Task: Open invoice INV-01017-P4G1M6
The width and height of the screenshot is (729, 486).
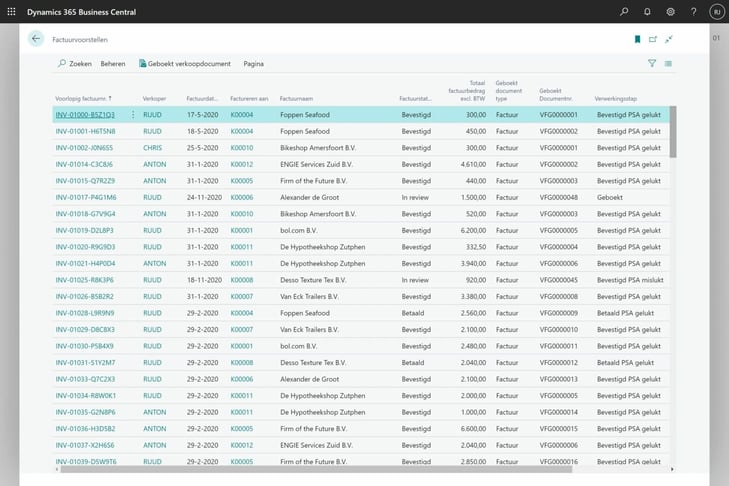Action: (86, 198)
